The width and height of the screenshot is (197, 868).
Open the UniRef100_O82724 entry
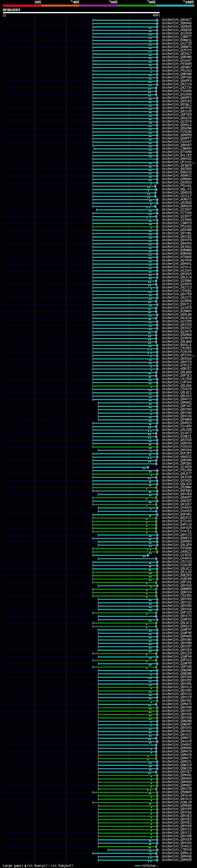coord(177,84)
